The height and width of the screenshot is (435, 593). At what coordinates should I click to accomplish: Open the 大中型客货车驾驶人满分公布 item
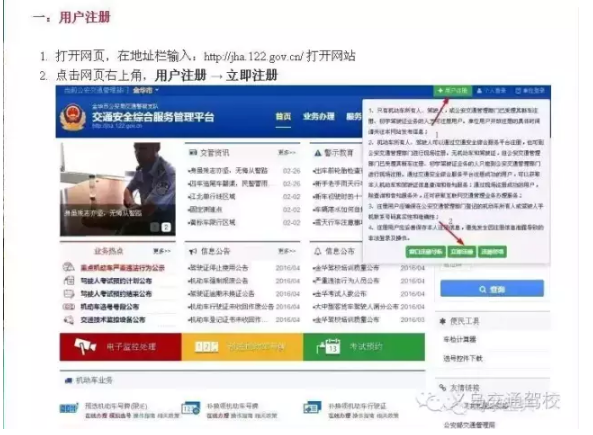click(x=355, y=307)
